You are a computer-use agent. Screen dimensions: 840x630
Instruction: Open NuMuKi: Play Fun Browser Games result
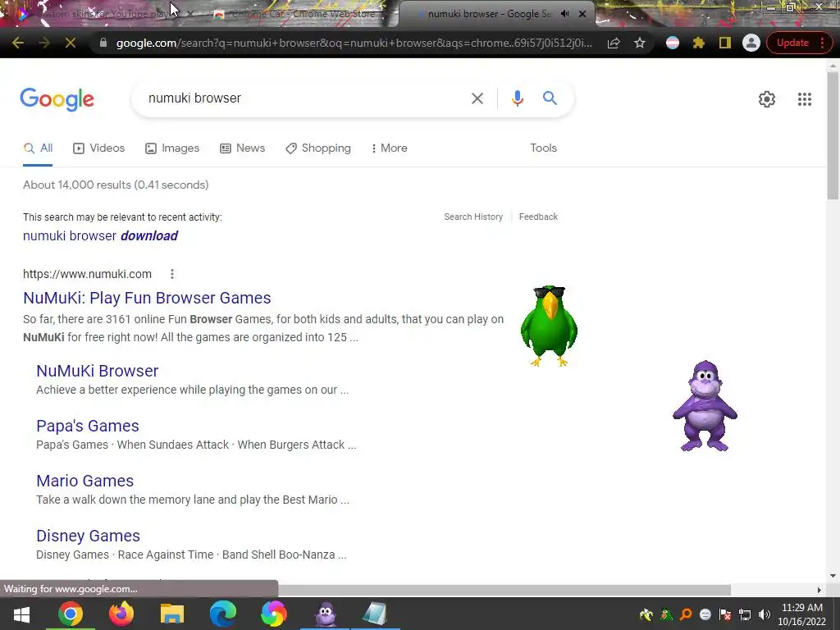(x=147, y=298)
